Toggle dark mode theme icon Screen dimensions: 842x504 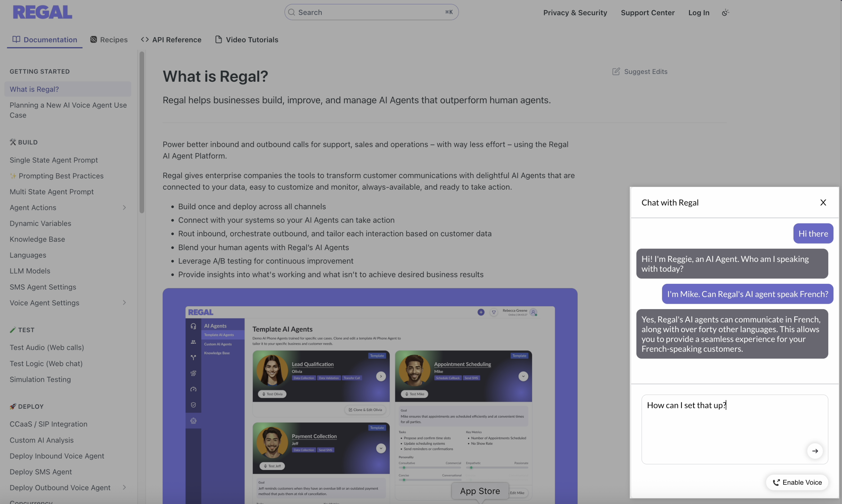click(x=725, y=12)
